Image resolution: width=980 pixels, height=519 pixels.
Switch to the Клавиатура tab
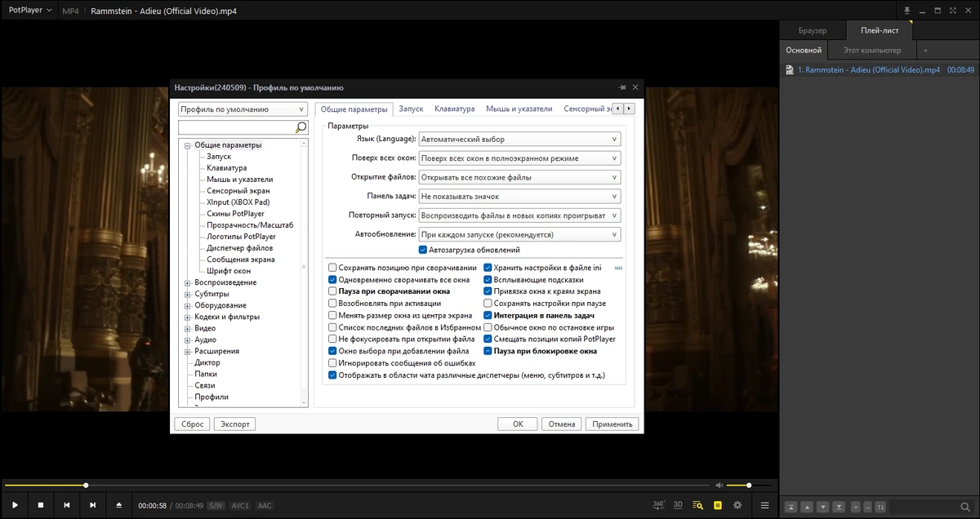(x=454, y=109)
